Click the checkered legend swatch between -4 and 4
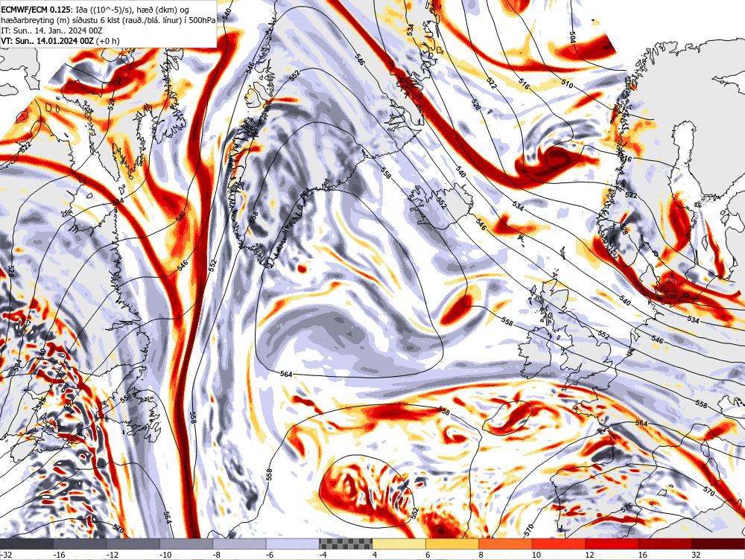Viewport: 745px width, 560px height. click(x=346, y=544)
